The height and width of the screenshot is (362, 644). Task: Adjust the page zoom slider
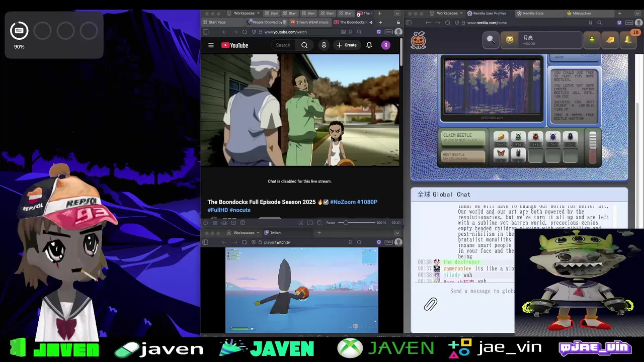point(356,223)
